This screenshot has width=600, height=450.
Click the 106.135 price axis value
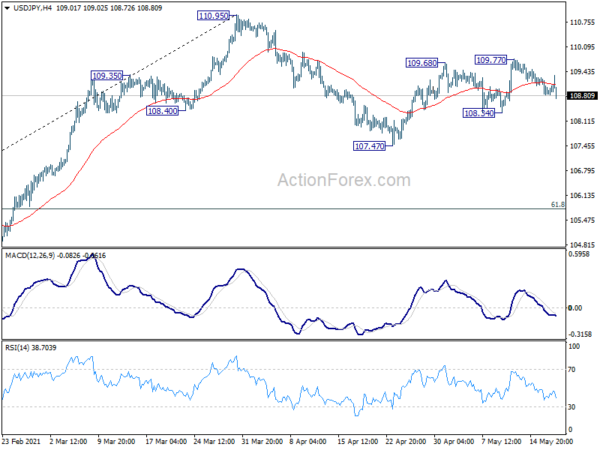[x=582, y=196]
